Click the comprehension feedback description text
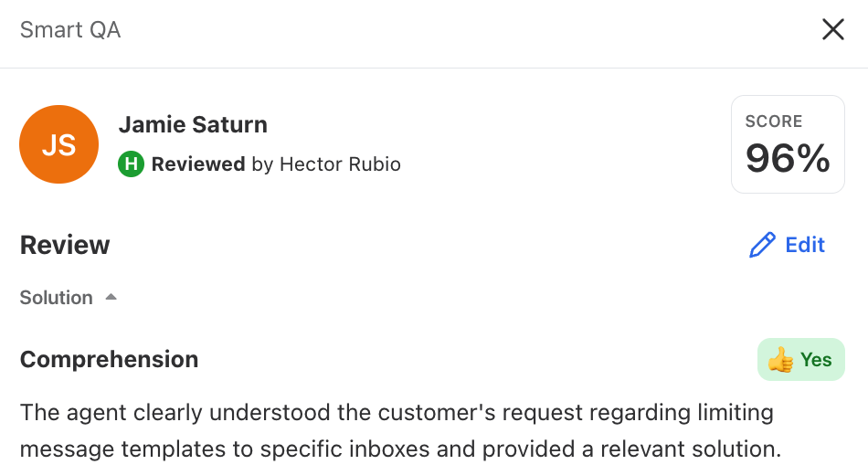The width and height of the screenshot is (868, 475). [x=401, y=431]
